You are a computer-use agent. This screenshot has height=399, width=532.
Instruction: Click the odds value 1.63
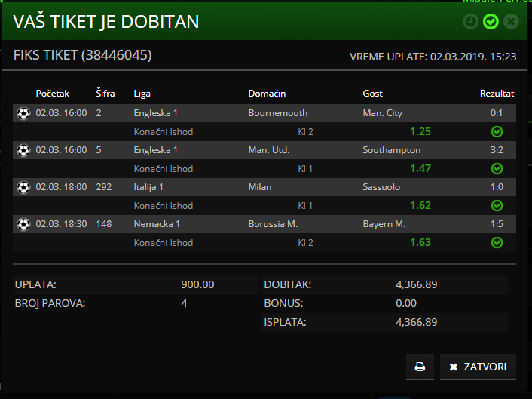(420, 242)
